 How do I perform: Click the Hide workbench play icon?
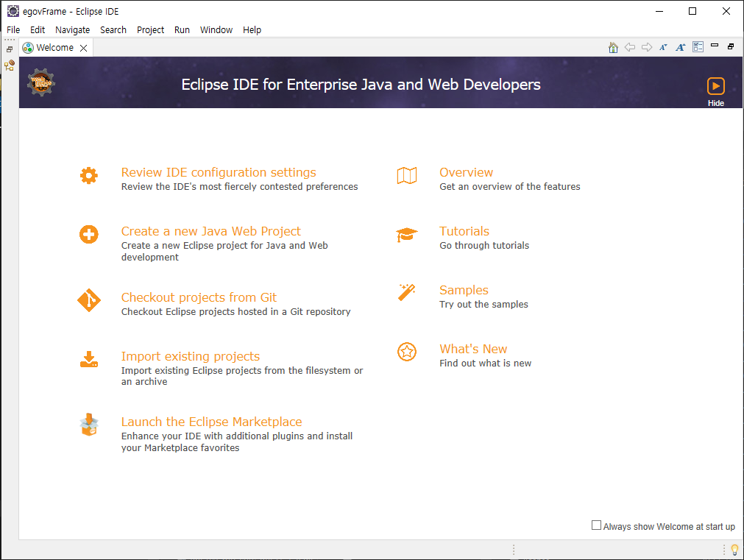pos(715,86)
